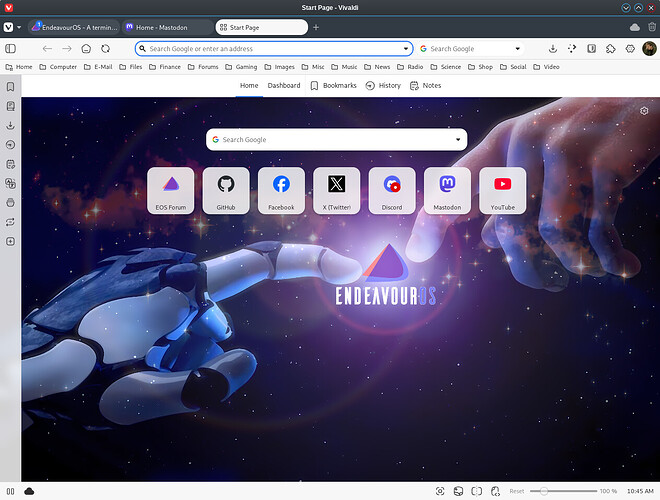Select the Start Page tab
Viewport: 660px width, 500px height.
[261, 27]
